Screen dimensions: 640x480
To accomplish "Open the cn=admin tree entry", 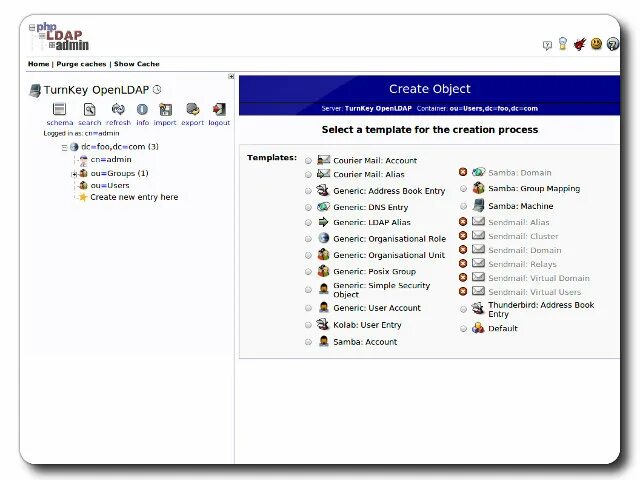I will pos(111,159).
